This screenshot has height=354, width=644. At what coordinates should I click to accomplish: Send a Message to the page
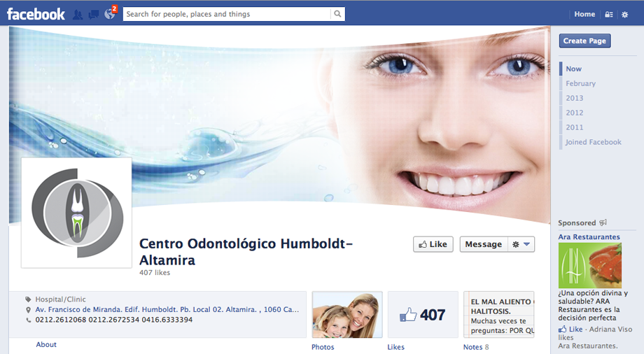coord(484,244)
